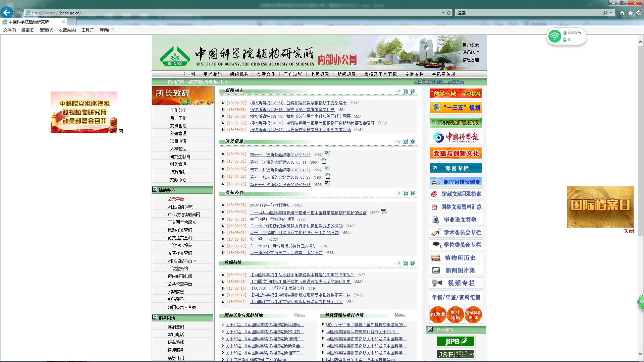Collapse the 辅助办公 sidebar section

pos(155,189)
